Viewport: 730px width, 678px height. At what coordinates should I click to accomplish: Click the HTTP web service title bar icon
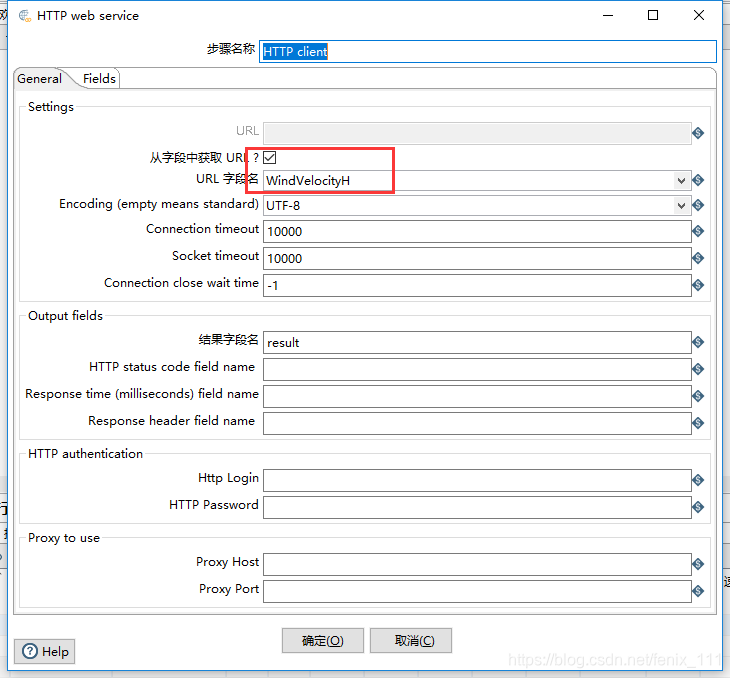point(25,16)
